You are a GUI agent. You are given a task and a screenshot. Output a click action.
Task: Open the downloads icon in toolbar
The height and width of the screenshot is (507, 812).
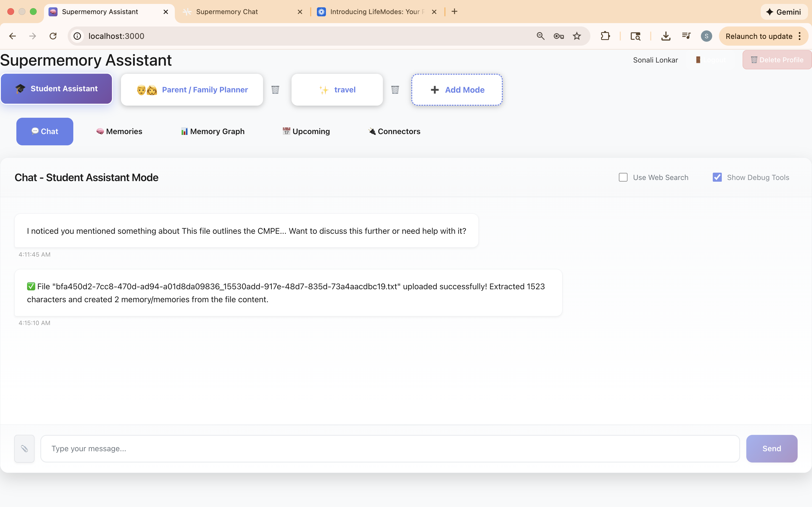click(x=666, y=36)
